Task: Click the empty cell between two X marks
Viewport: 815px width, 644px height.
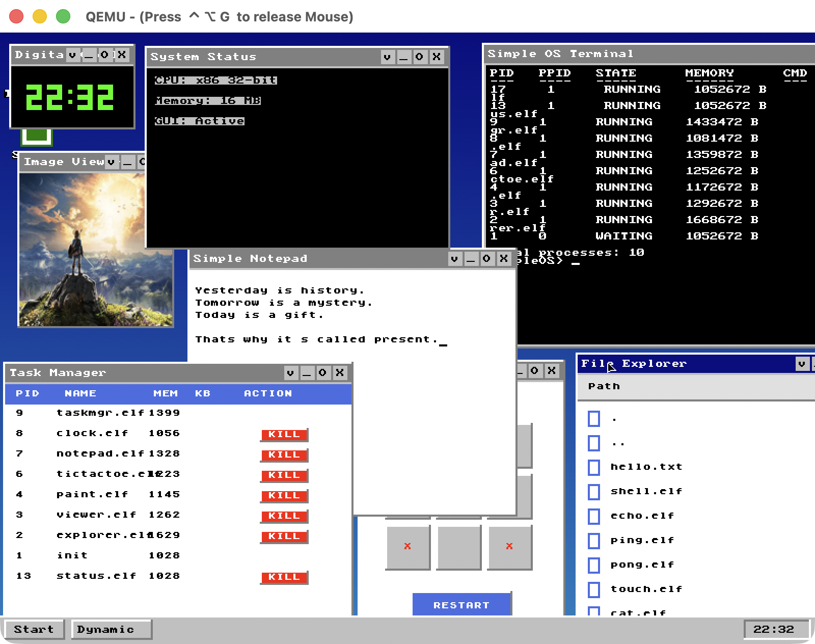Action: (x=458, y=547)
